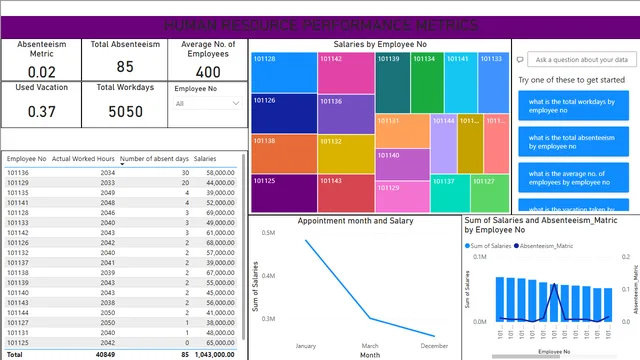Select the violet treemap tile 101140

click(x=402, y=164)
